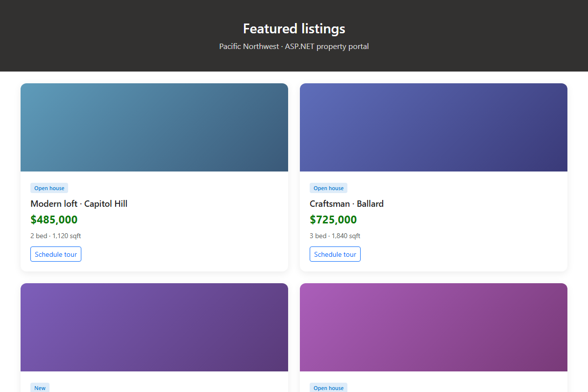Open the magenta photo on the bottom-right card
Screen dimensions: 588x392
pyautogui.click(x=434, y=327)
